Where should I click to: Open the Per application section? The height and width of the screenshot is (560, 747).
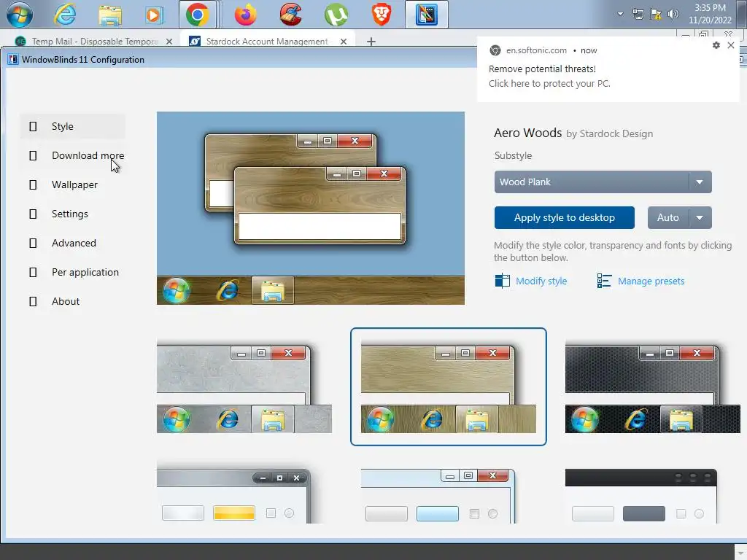coord(72,273)
